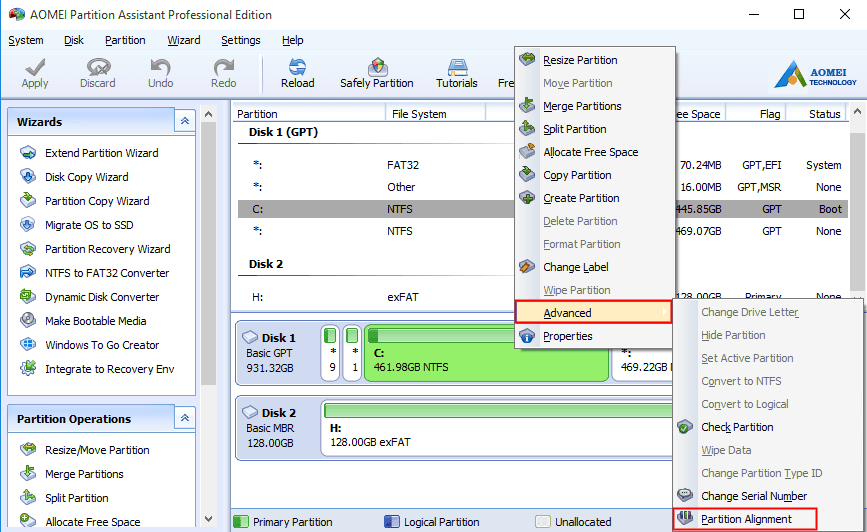The image size is (867, 532).
Task: Click the Redo arrow icon
Action: tap(223, 67)
